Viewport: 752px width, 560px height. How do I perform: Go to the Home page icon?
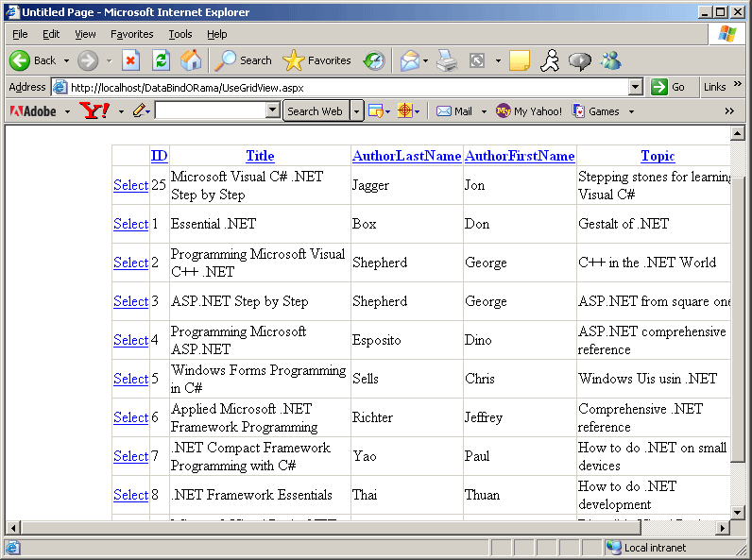191,60
